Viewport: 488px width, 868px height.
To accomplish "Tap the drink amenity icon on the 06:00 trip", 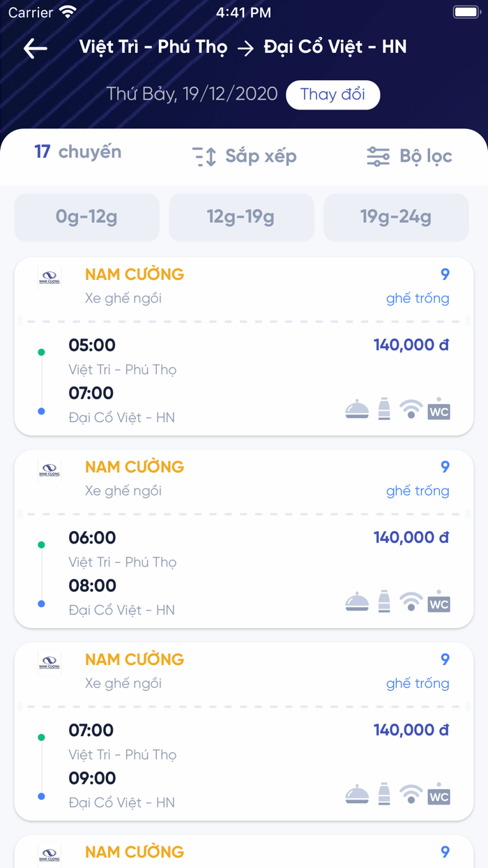I will pyautogui.click(x=384, y=601).
